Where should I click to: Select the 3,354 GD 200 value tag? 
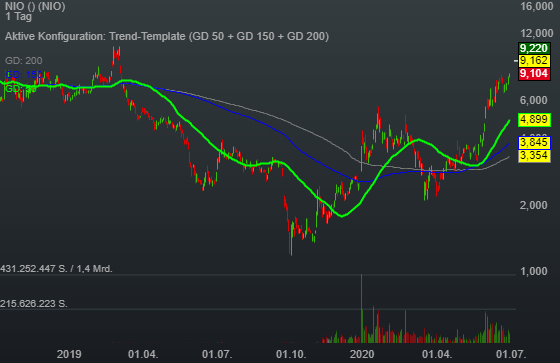(x=534, y=156)
